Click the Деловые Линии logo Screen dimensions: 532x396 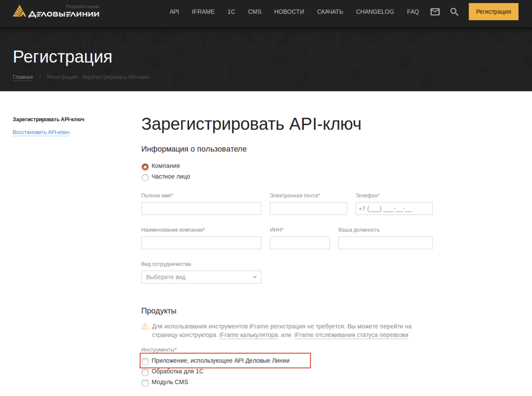coord(56,12)
